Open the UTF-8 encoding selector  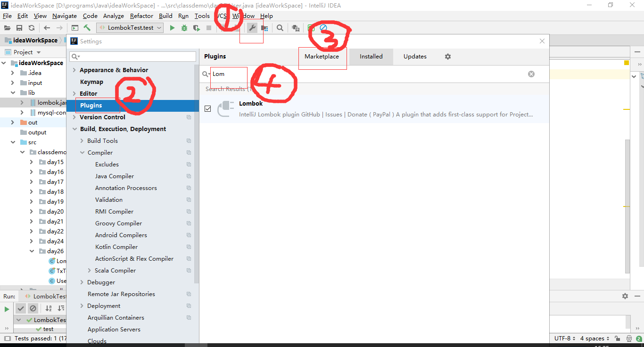564,339
